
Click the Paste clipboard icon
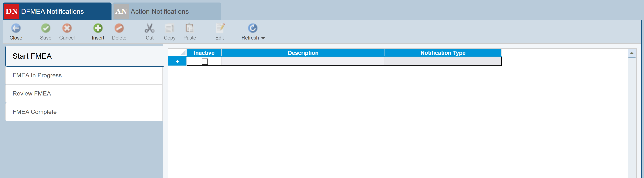tap(189, 28)
